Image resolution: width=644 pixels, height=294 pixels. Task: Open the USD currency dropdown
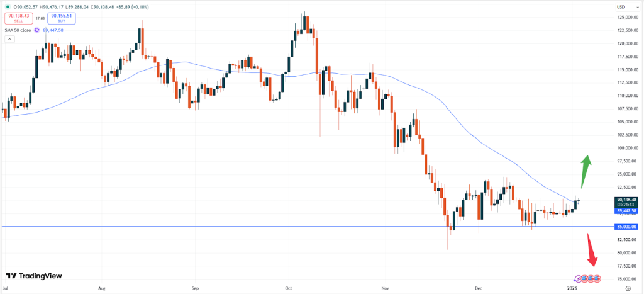tap(621, 7)
